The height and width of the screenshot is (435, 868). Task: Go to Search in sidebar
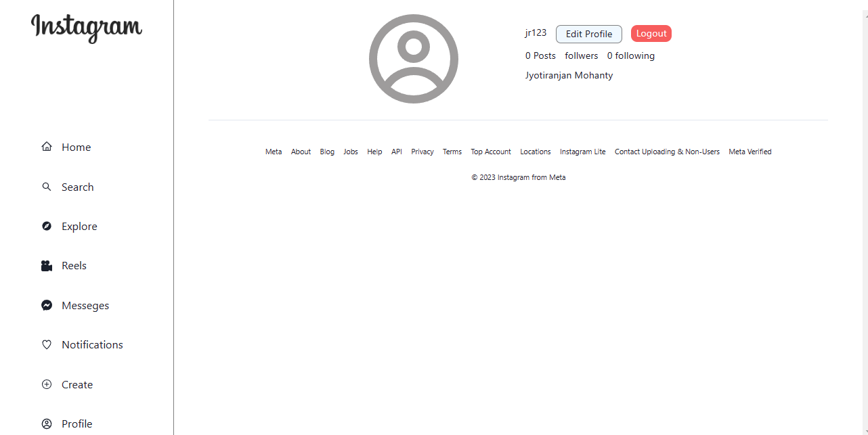[x=77, y=187]
